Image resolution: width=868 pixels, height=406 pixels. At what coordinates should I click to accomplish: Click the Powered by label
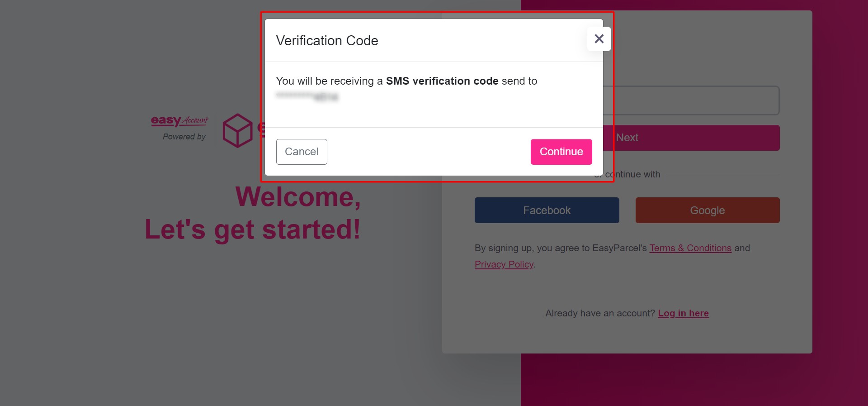(x=184, y=136)
